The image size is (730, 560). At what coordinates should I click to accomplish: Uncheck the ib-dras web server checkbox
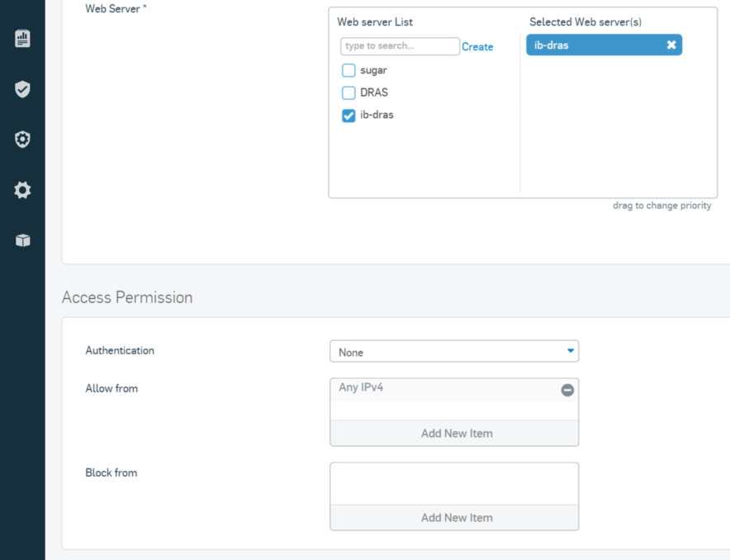point(348,116)
